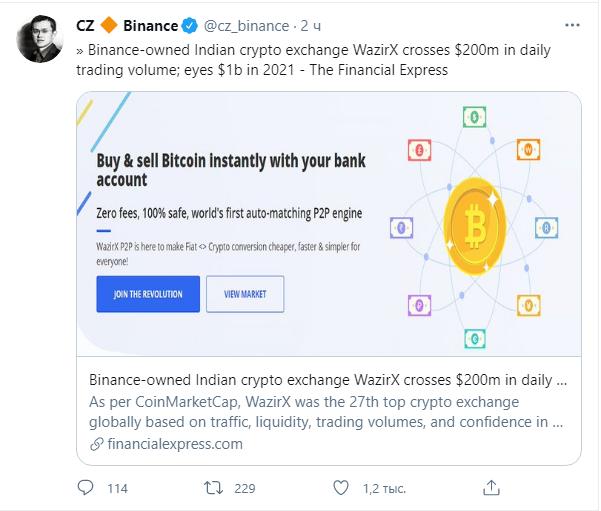Open the article card headline about WazirX
The height and width of the screenshot is (511, 601).
click(328, 380)
